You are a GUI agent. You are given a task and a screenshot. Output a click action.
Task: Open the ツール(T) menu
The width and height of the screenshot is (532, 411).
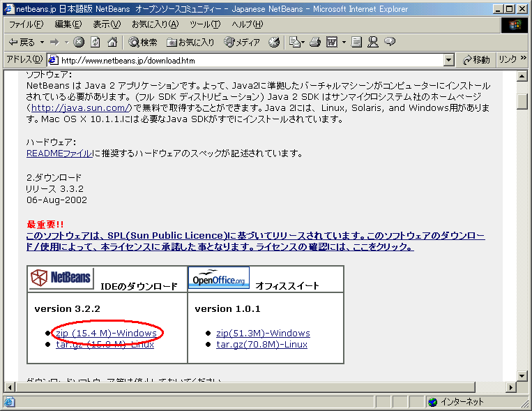[x=205, y=24]
